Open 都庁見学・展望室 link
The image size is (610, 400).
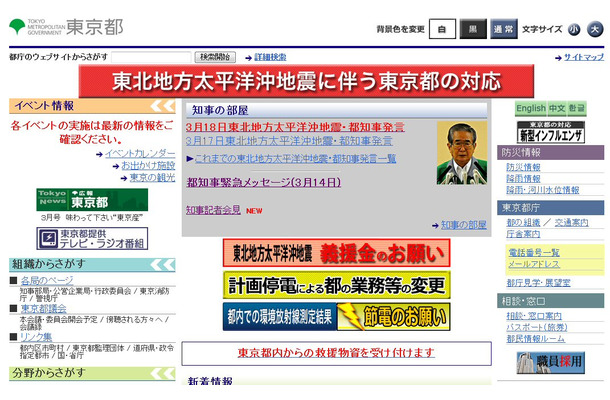coord(538,283)
